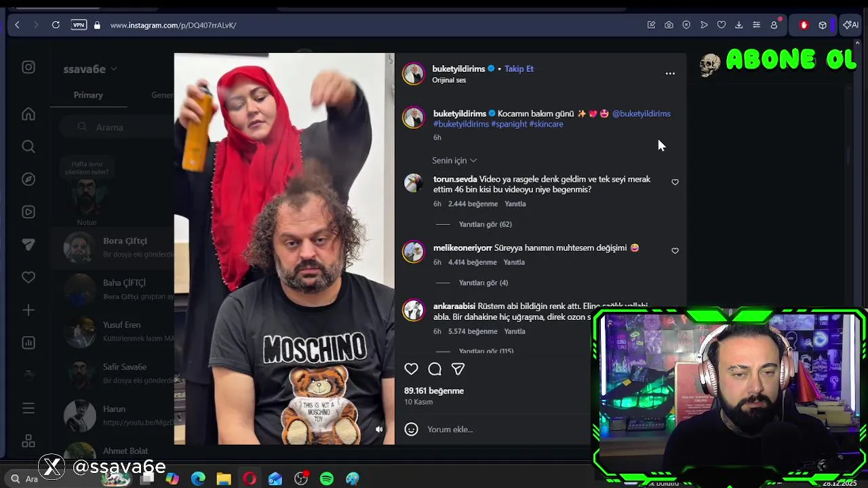Open browser bookmarks heart icon
The width and height of the screenshot is (868, 488).
point(722,25)
